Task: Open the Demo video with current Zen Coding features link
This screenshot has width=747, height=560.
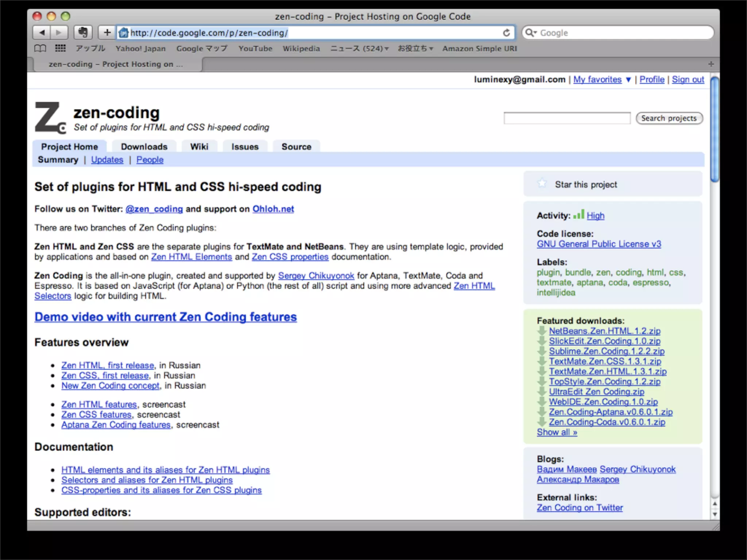Action: pos(166,317)
